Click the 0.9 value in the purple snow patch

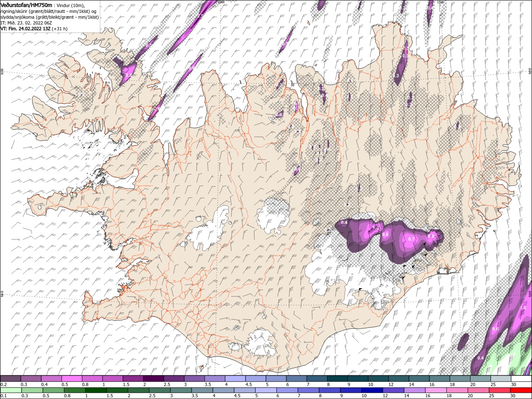(x=431, y=236)
